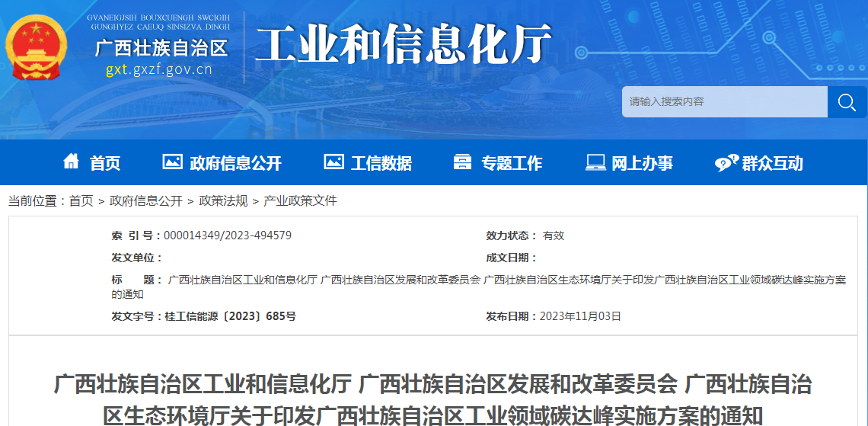Image resolution: width=868 pixels, height=426 pixels.
Task: Click the gxt.gxzf.gov.cn site address text
Action: pos(158,70)
